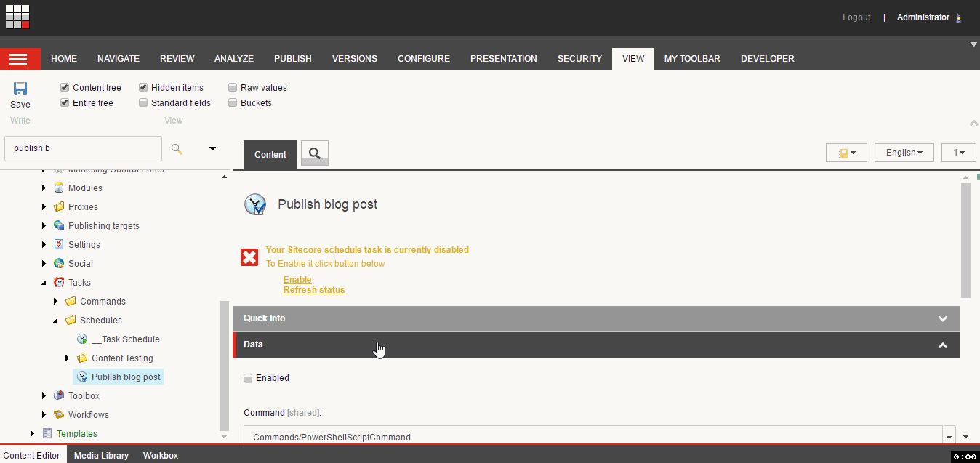Switch to the VERSIONS ribbon tab
The image size is (980, 463).
[355, 59]
